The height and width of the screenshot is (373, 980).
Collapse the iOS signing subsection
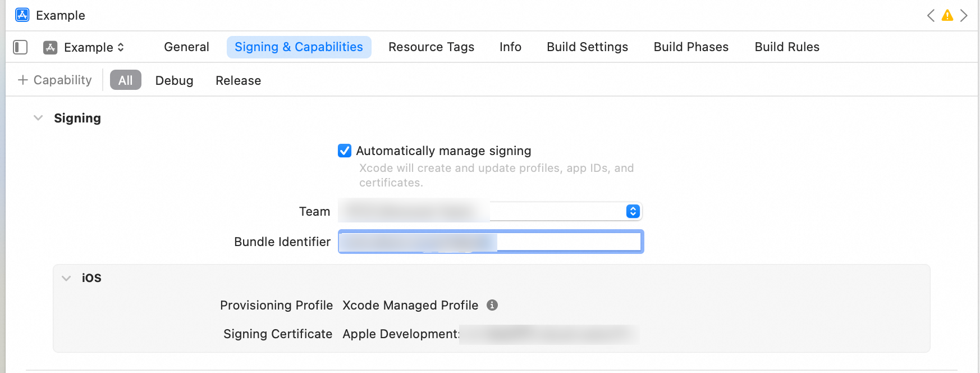(66, 278)
